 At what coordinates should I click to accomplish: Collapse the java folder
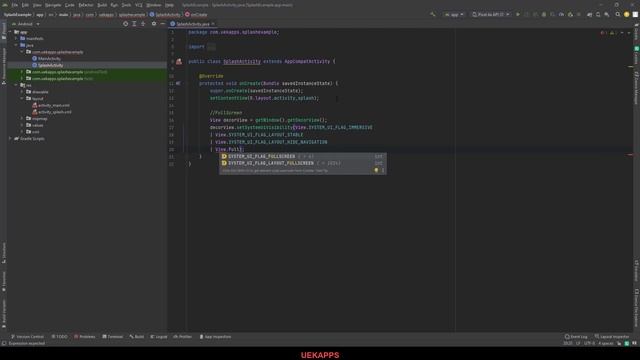[x=16, y=45]
